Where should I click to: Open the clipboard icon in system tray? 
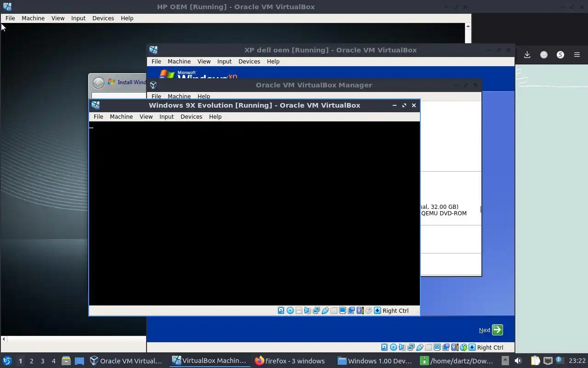tap(535, 361)
